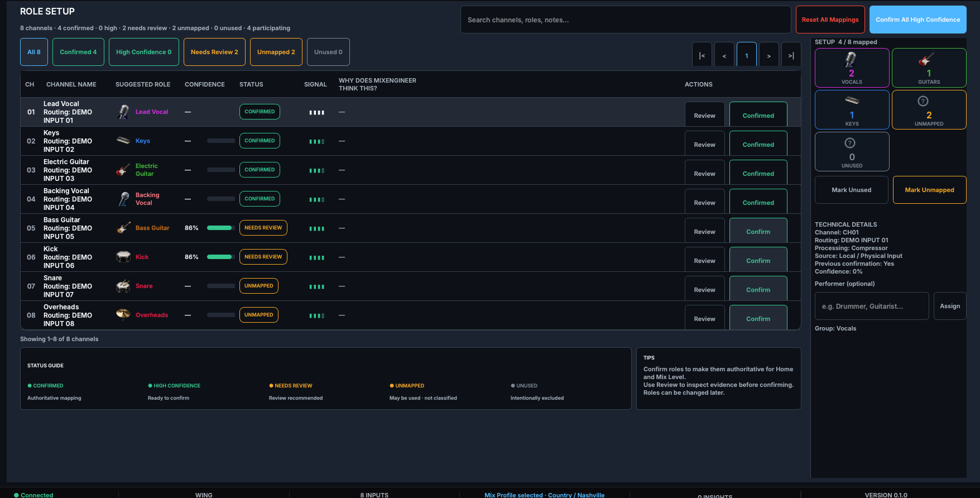Confirm the Snare role
The width and height of the screenshot is (980, 498).
pos(758,289)
